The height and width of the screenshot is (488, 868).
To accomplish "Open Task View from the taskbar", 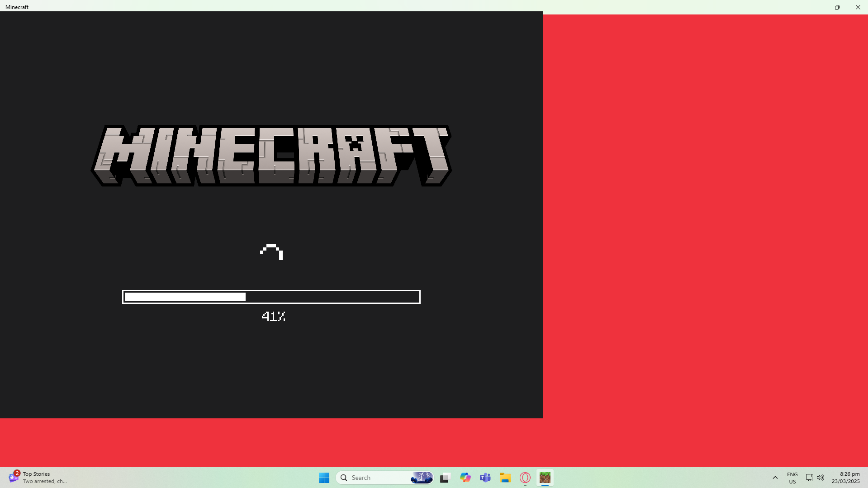I will [445, 478].
